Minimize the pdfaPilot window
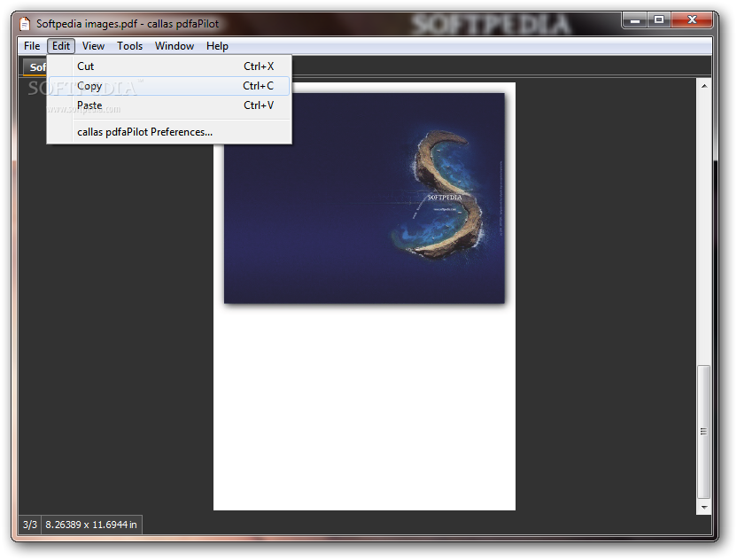 pyautogui.click(x=635, y=20)
